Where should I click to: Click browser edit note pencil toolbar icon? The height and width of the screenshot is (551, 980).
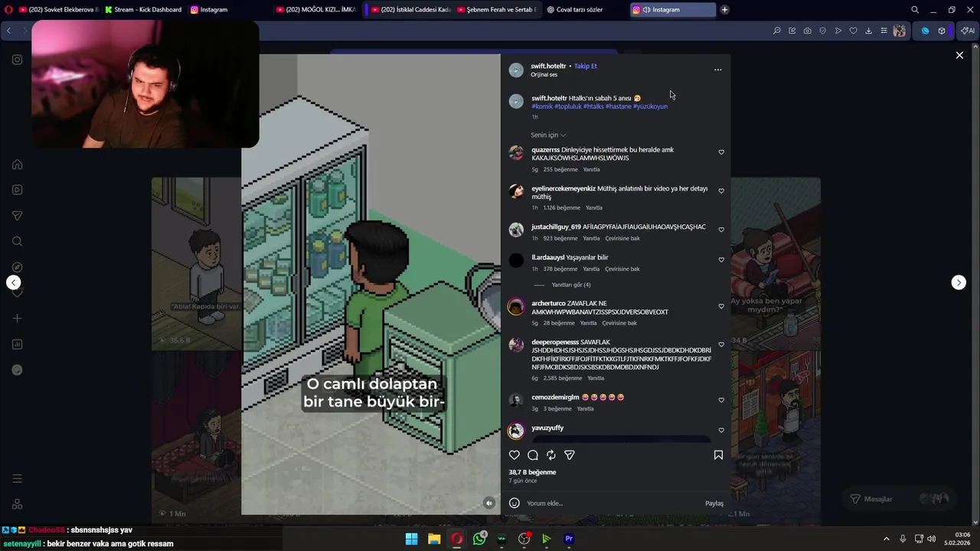(792, 31)
